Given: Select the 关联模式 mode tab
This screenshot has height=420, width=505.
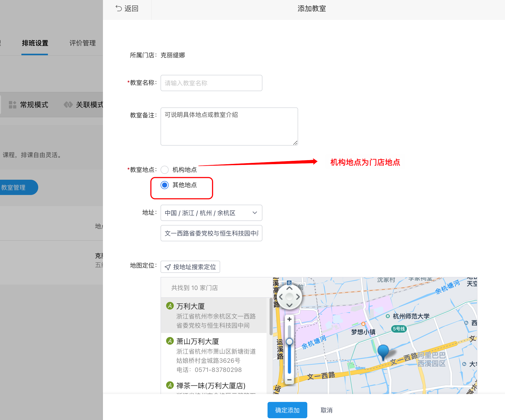Looking at the screenshot, I should click(84, 105).
